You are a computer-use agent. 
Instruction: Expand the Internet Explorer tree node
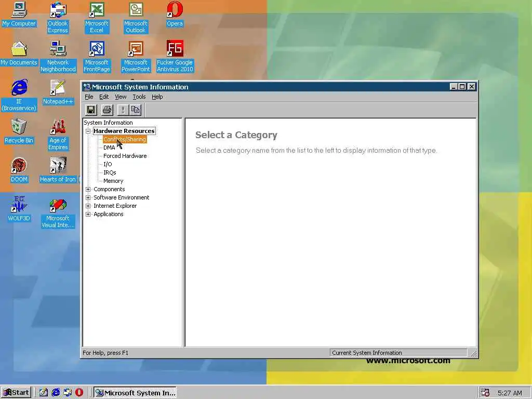88,206
